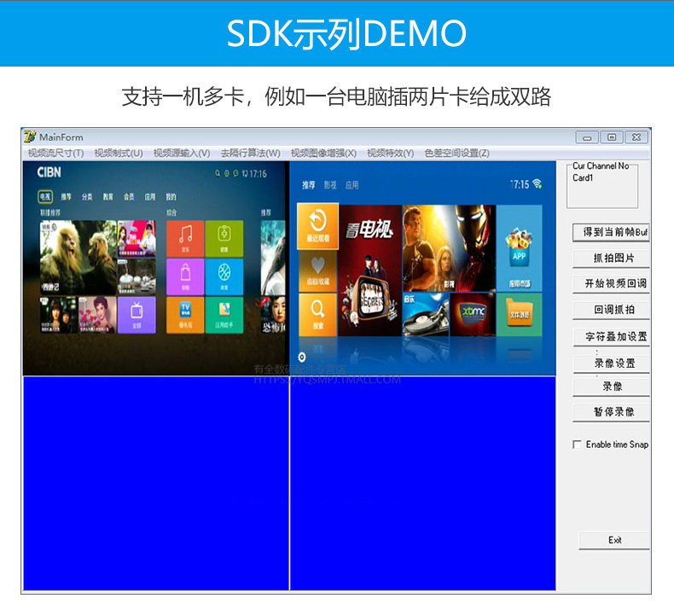Open the 视频源输入(V) menu

click(x=182, y=153)
